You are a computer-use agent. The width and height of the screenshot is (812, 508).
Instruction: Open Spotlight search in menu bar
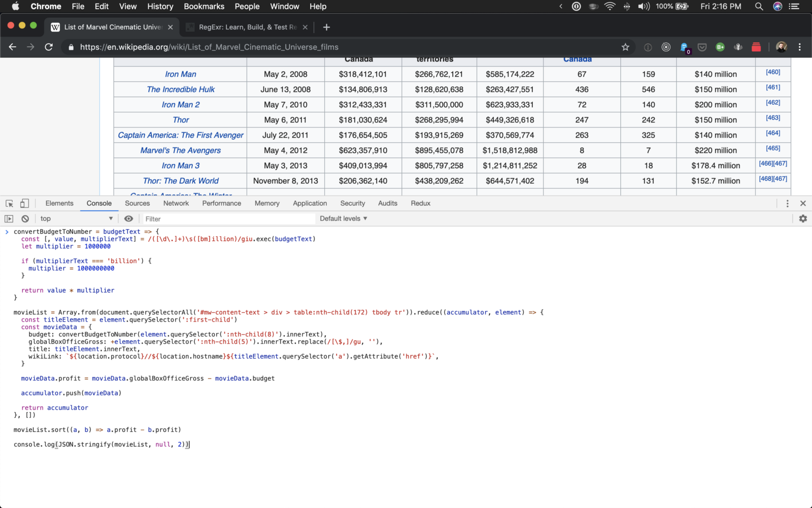click(759, 6)
